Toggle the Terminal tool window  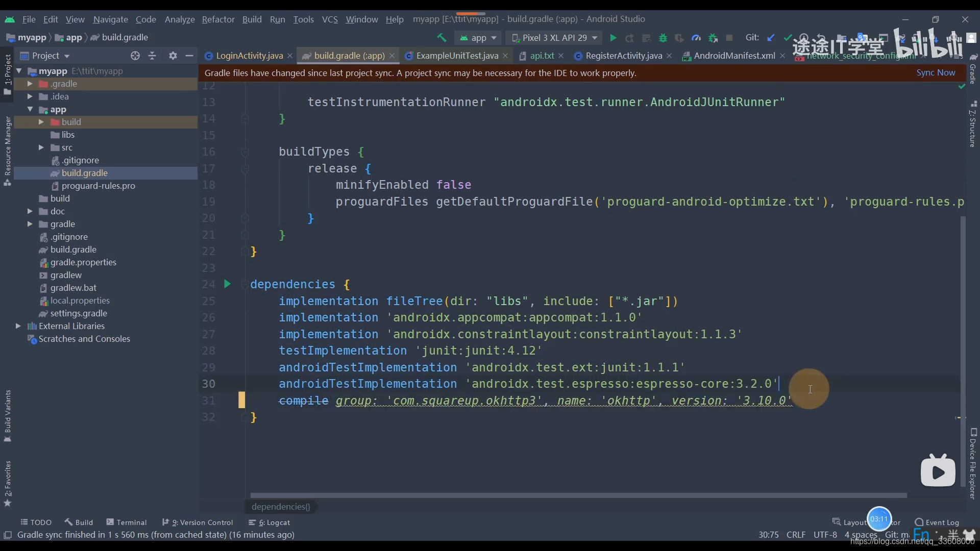click(127, 522)
